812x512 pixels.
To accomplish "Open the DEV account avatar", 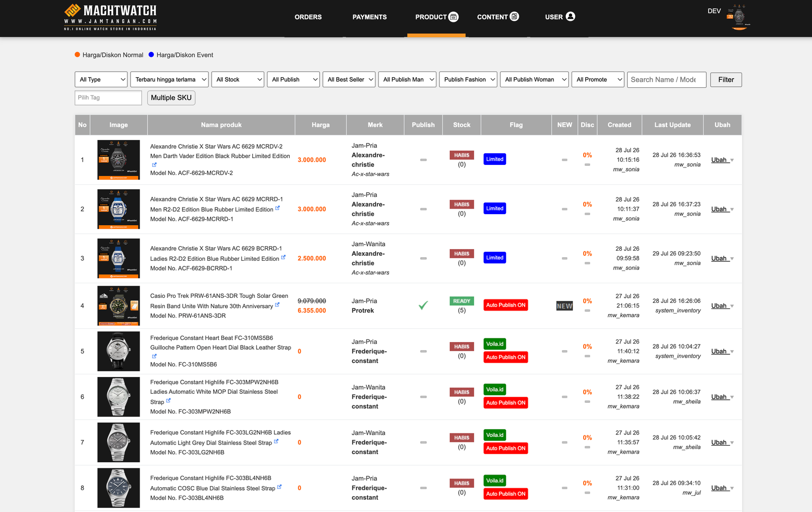I will (739, 17).
